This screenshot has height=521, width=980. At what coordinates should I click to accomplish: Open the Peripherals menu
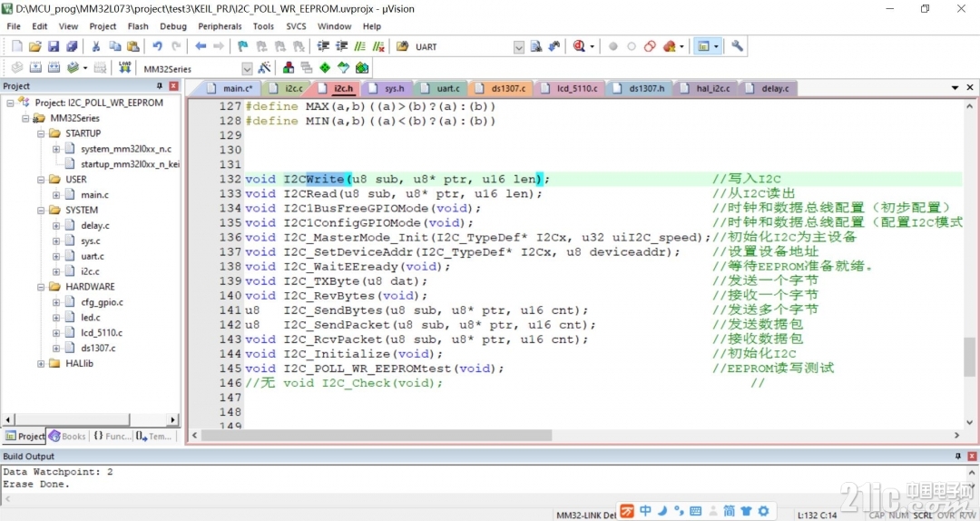(x=220, y=26)
